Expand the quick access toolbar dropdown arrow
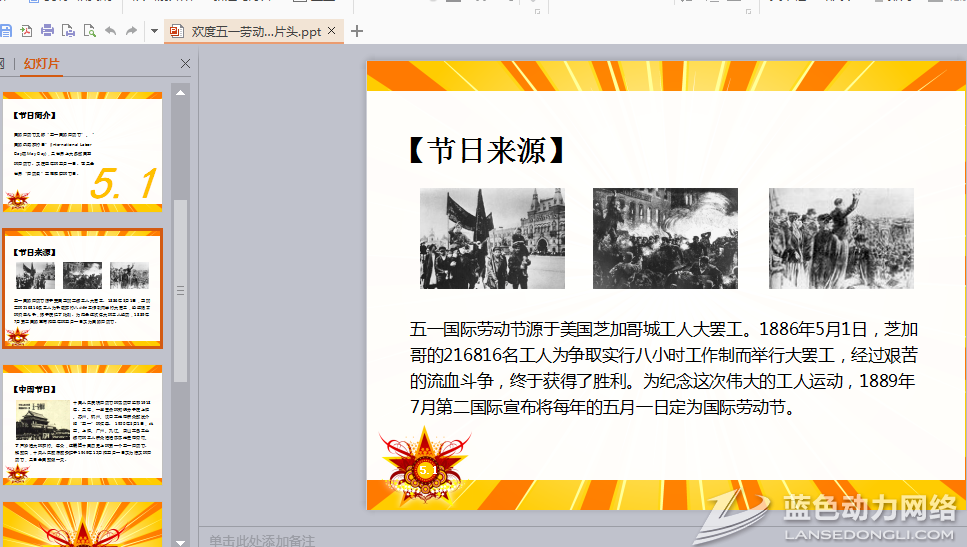Viewport: 967px width, 547px height. 154,31
